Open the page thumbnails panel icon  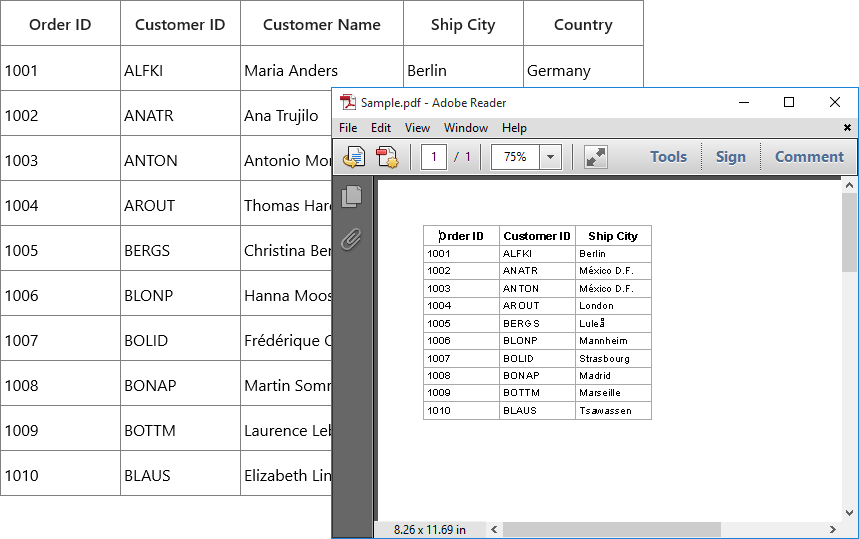(x=352, y=196)
